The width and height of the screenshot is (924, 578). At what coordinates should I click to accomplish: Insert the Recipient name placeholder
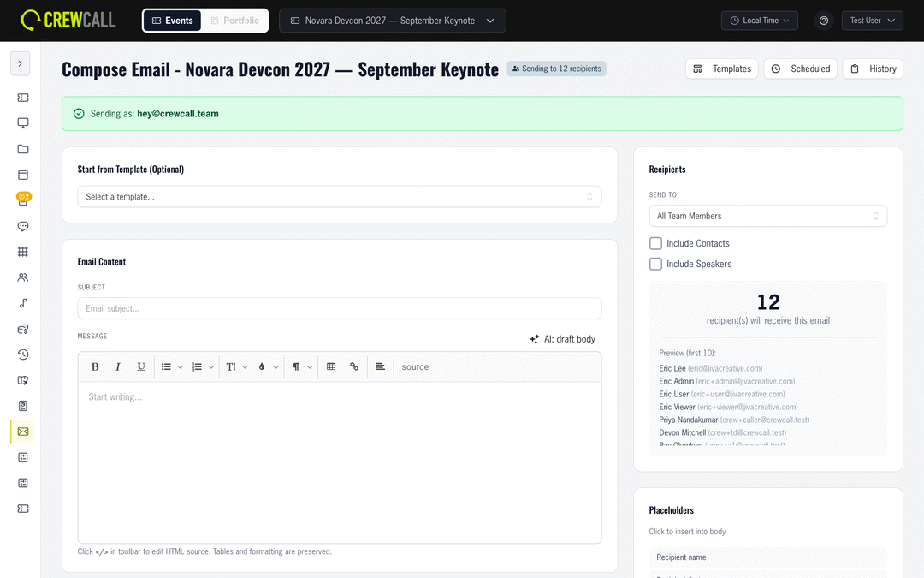pos(767,557)
